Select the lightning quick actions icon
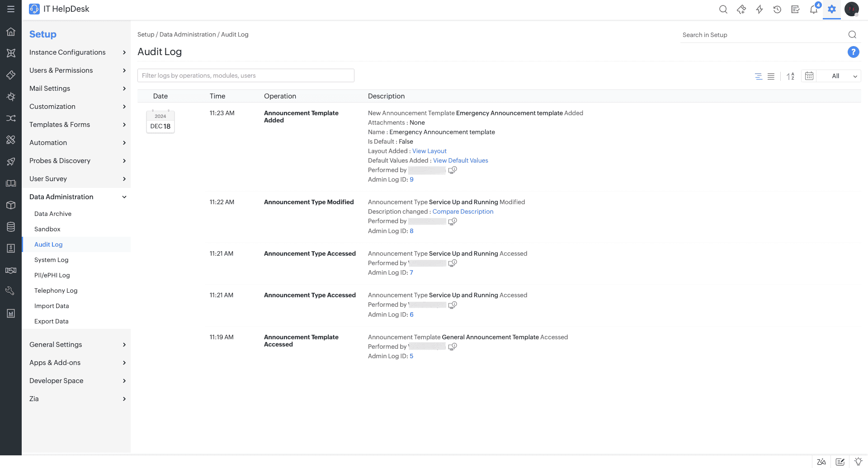 pyautogui.click(x=759, y=9)
